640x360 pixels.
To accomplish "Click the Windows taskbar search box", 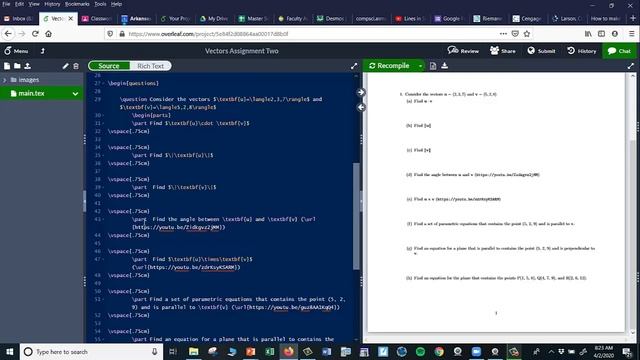I will (x=91, y=352).
